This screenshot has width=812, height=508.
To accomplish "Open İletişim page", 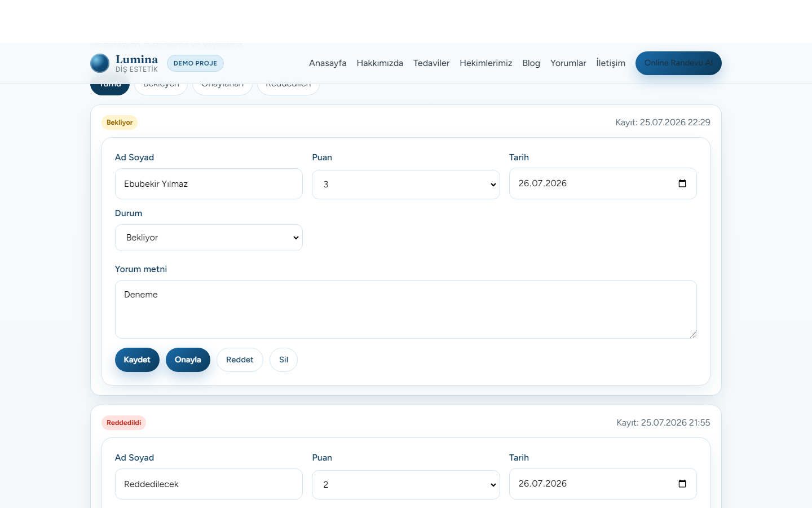I will click(x=611, y=63).
